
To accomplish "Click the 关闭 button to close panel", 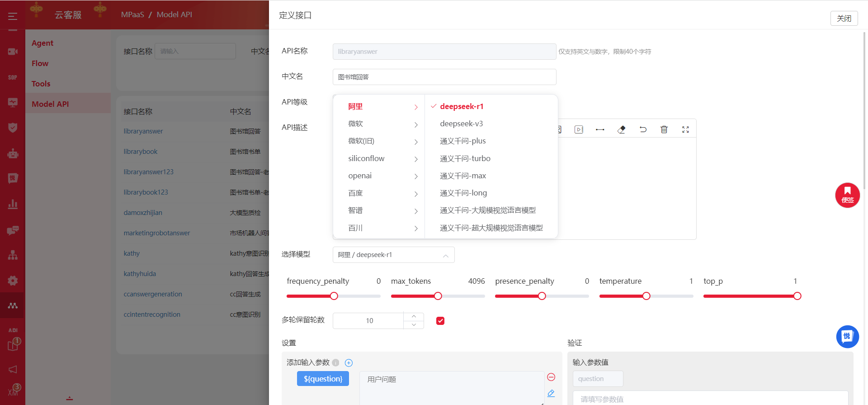I will 844,19.
